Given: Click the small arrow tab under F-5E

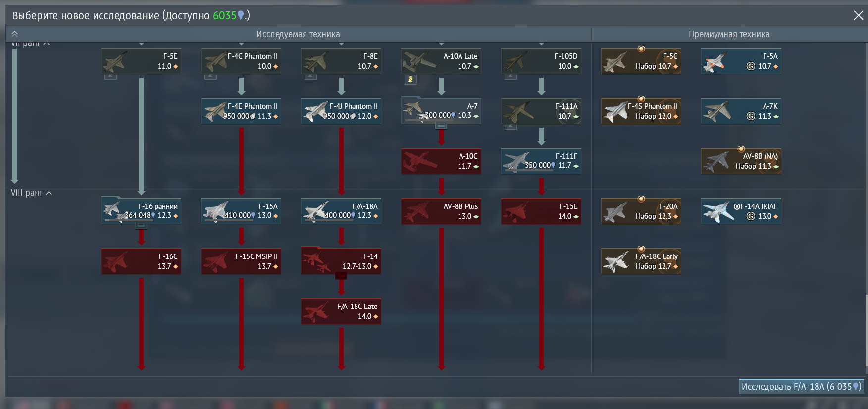Looking at the screenshot, I should pos(111,76).
